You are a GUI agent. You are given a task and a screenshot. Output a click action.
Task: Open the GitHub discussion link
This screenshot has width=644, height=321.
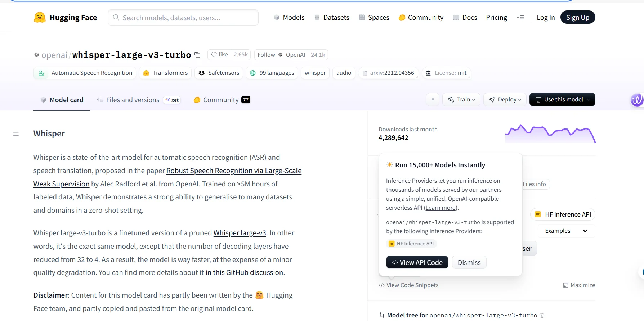(x=244, y=272)
